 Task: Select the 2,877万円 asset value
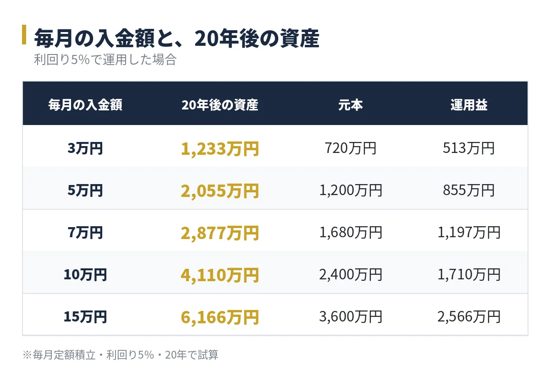(220, 233)
